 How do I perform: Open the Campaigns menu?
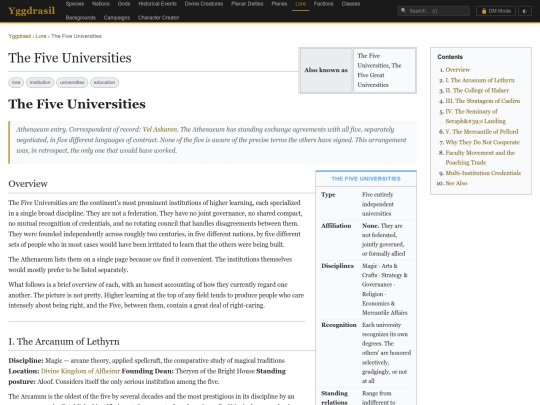[117, 18]
